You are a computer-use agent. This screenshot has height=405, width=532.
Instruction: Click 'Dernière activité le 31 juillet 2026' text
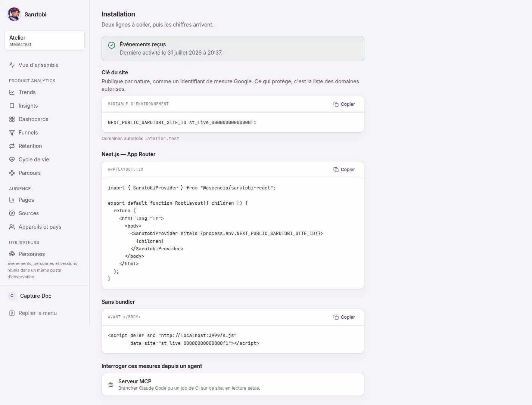pos(171,53)
